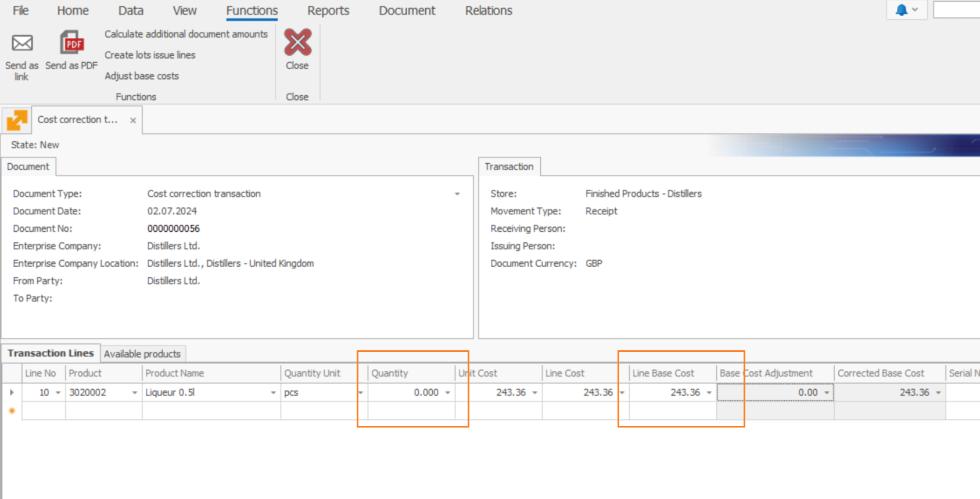Switch to the Available products tab
This screenshot has width=980, height=499.
coord(142,354)
